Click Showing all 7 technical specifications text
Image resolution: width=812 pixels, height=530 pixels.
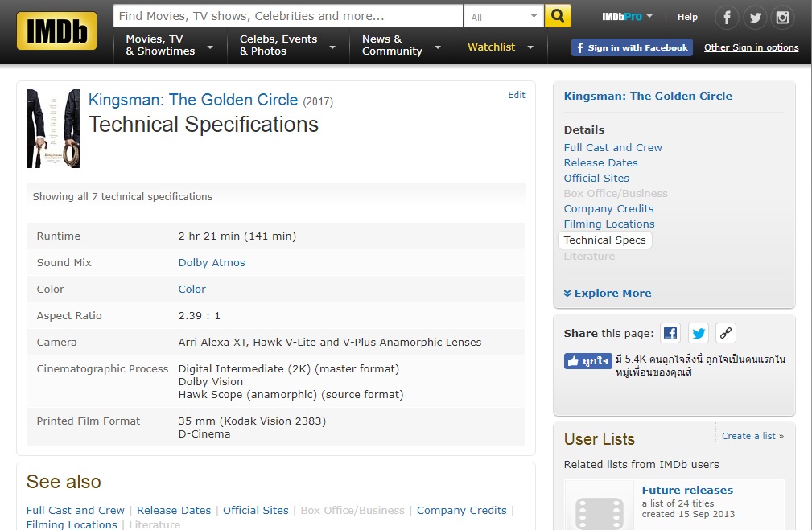[122, 197]
